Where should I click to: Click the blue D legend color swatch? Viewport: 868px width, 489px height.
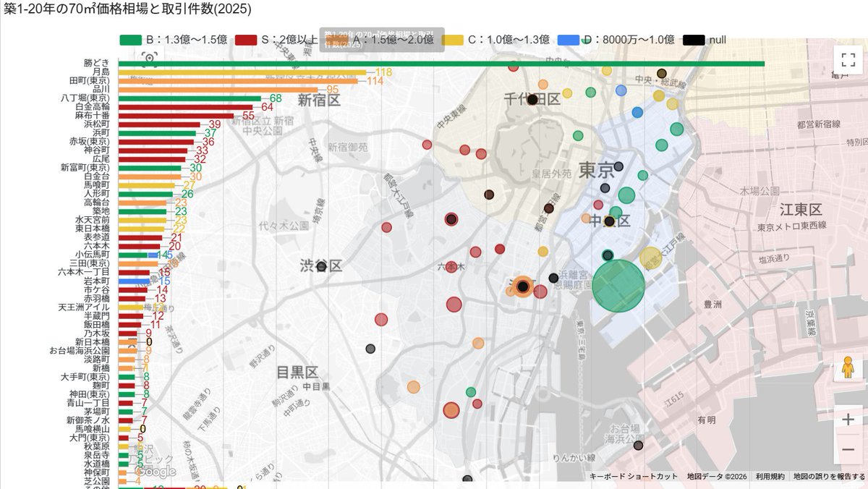tap(569, 40)
